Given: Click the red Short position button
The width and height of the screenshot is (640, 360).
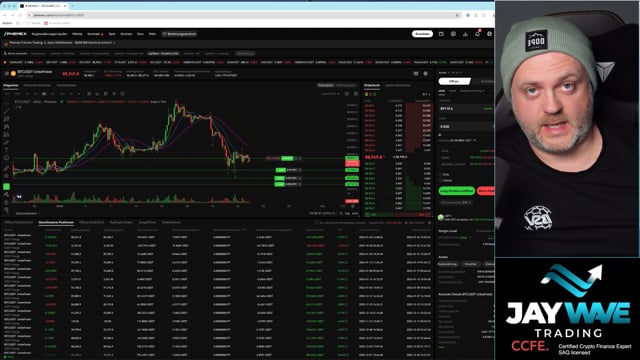Looking at the screenshot, I should pyautogui.click(x=486, y=191).
